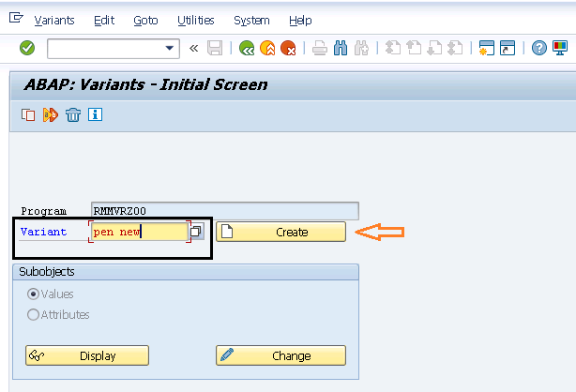Viewport: 576px width, 392px height.
Task: Click the Copy variant icon
Action: 28,115
